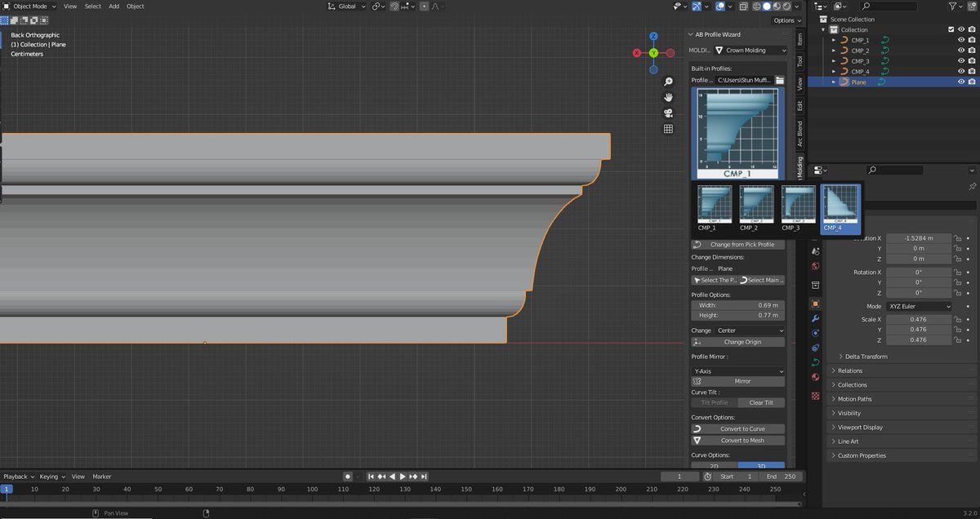Toggle viewport gizmos display
The height and width of the screenshot is (519, 980).
696,6
